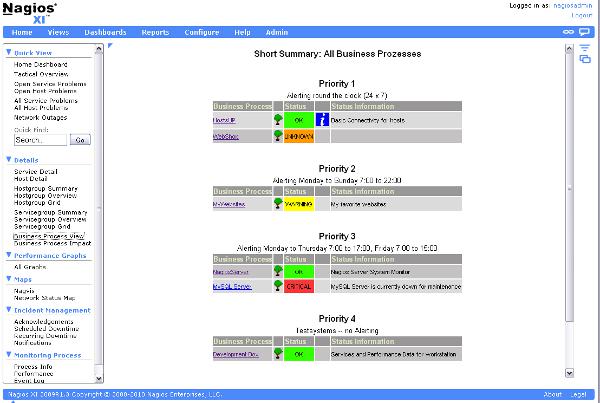The image size is (600, 403).
Task: Click the sidebar scroll up arrow
Action: point(99,49)
